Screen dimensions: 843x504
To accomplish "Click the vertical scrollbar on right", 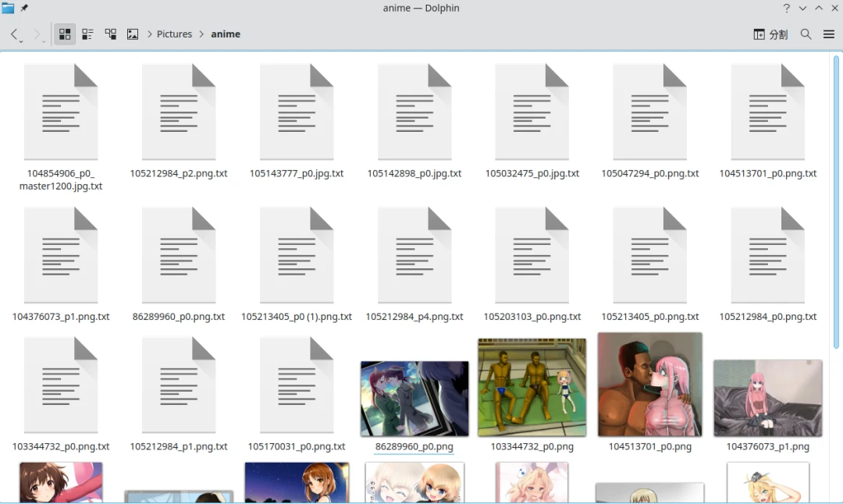I will pos(836,203).
